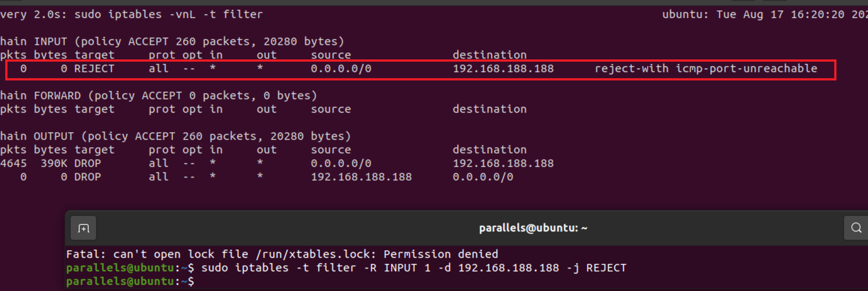Click the 'prot' column header under the INPUT chain

click(162, 55)
